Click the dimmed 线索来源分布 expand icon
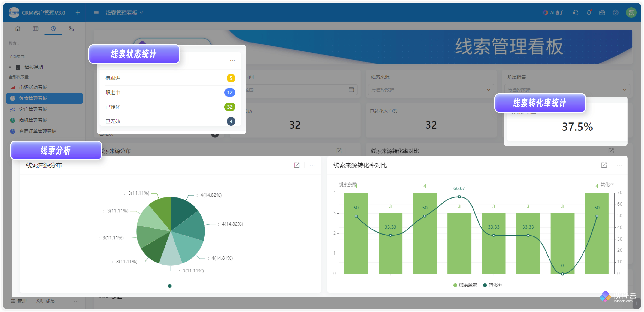The image size is (644, 312). [x=339, y=151]
